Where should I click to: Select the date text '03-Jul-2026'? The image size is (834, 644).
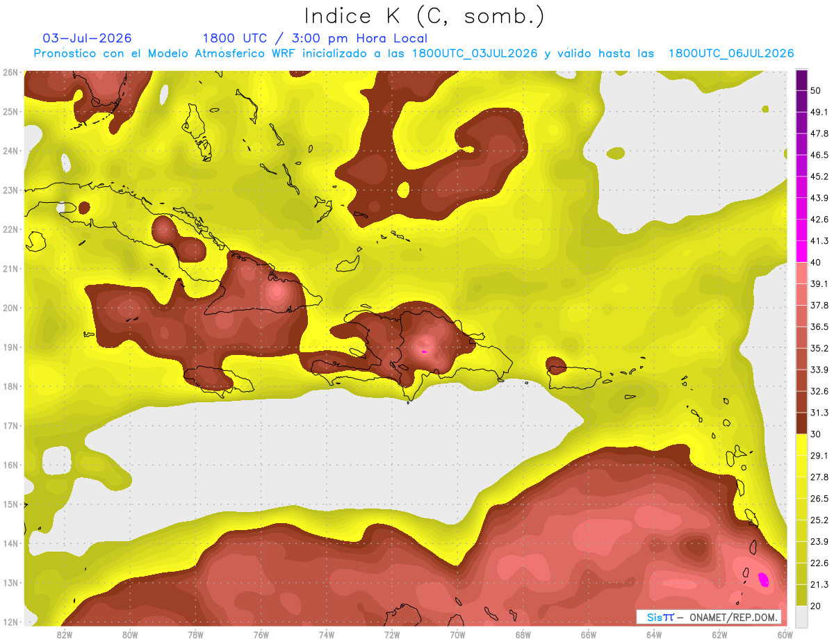click(87, 38)
